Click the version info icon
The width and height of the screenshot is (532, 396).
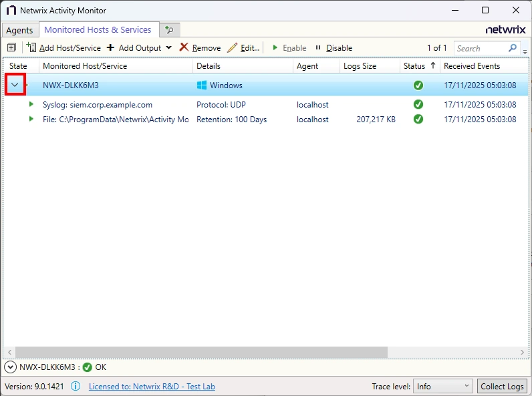[76, 386]
